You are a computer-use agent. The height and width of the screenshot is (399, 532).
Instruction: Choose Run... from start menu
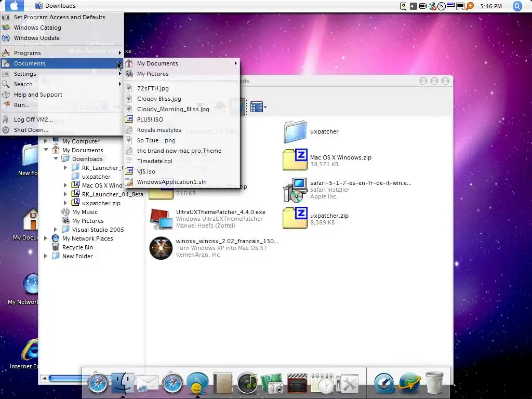point(62,105)
